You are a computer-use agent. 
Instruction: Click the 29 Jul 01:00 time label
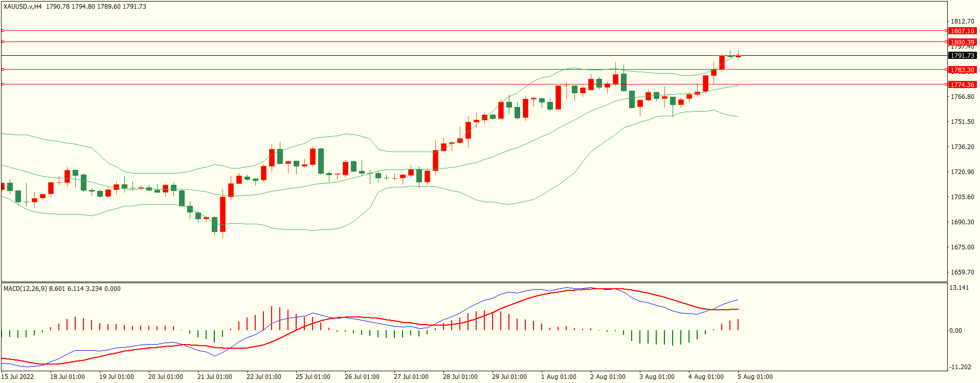[x=509, y=377]
